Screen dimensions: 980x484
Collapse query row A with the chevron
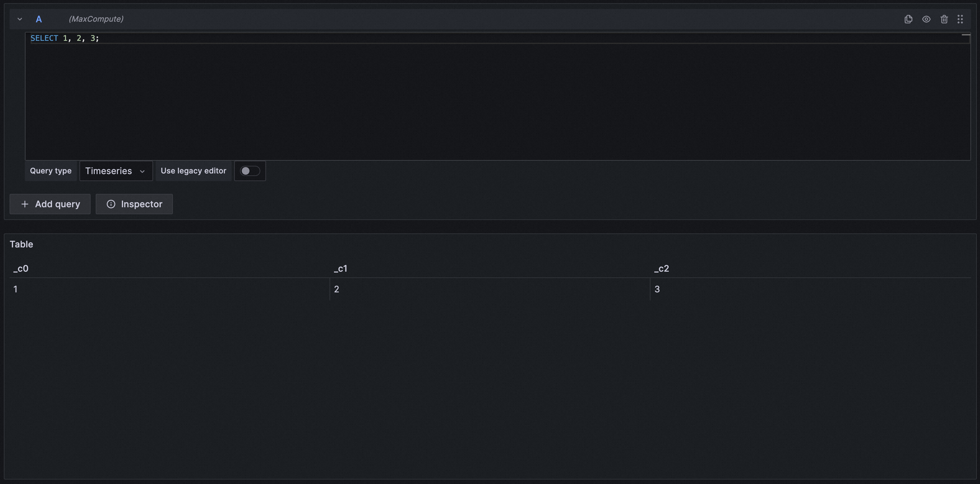(20, 19)
